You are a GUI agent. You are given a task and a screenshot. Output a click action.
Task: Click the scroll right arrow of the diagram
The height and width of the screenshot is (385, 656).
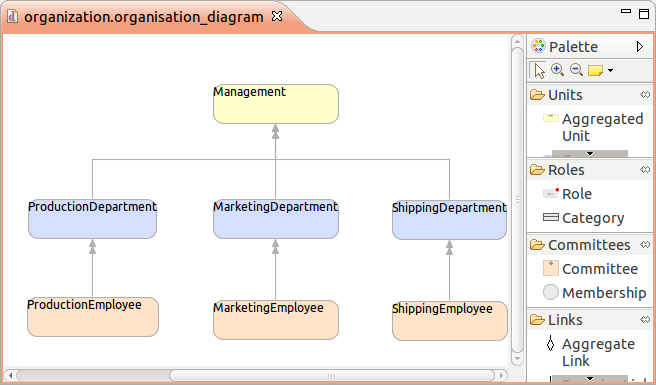[502, 375]
